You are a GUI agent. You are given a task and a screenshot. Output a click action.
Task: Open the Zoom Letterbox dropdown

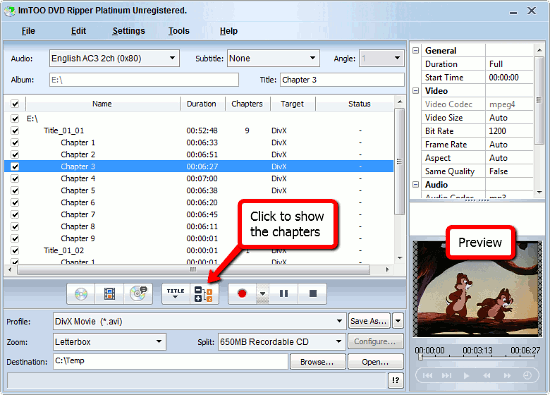[159, 341]
